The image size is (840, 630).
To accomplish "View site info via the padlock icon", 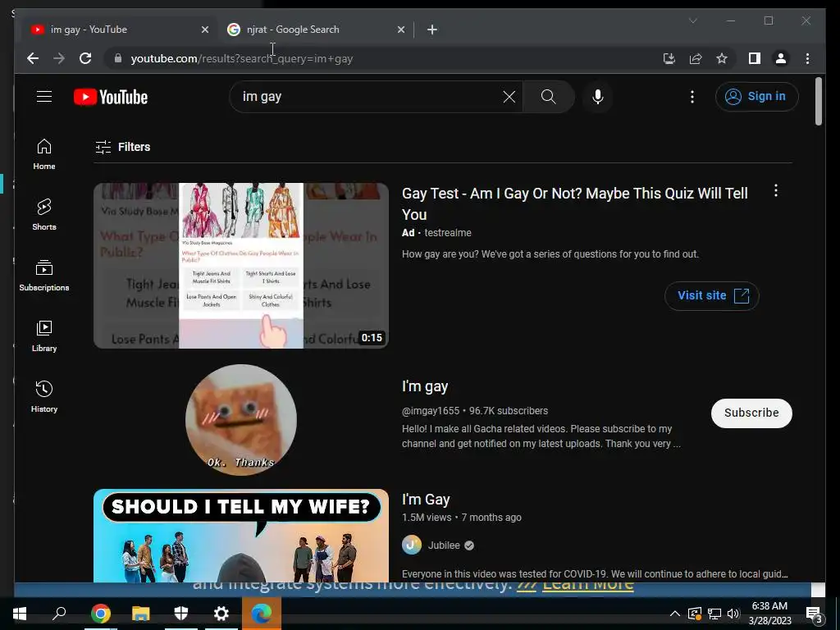I will (x=118, y=58).
